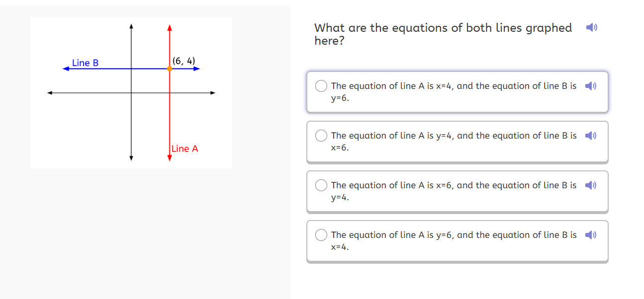Select the first answer option card
The image size is (644, 299).
click(458, 92)
